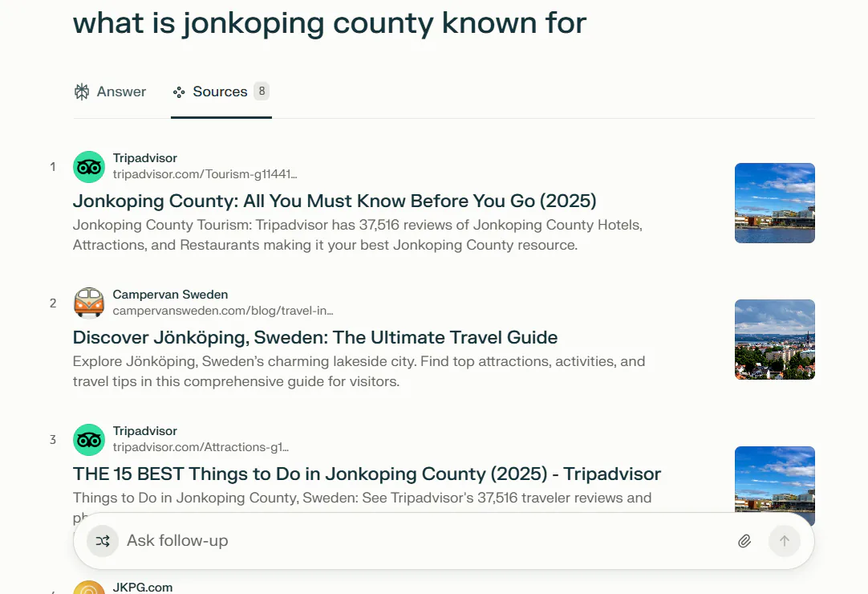
Task: Click the Campervan Sweden van icon
Action: (88, 303)
